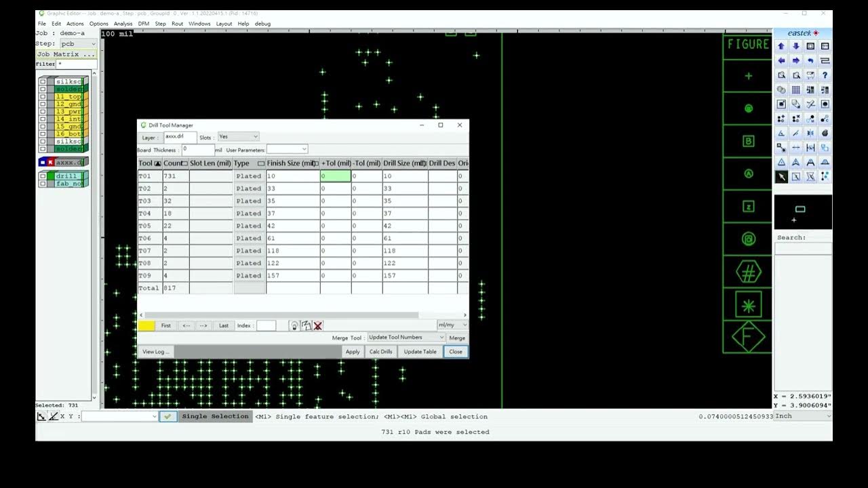
Task: Select the hash hexagon symbol in FIGURE panel
Action: click(x=748, y=273)
